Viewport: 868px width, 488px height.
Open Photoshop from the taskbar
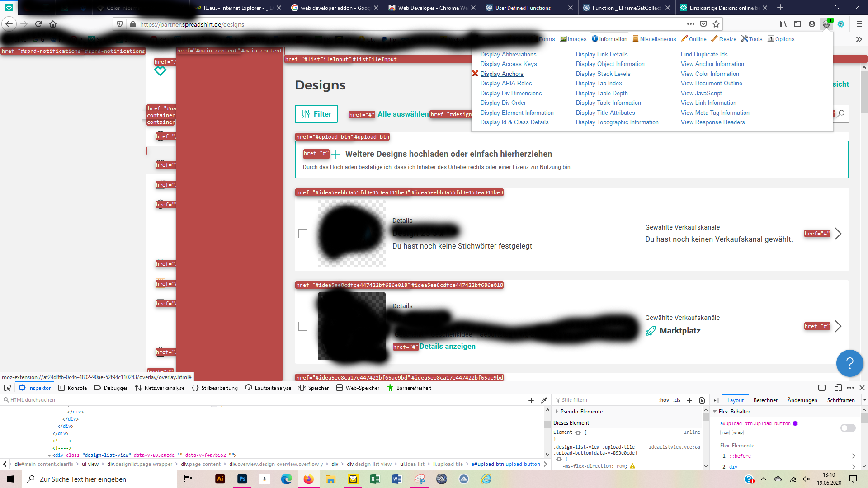242,479
